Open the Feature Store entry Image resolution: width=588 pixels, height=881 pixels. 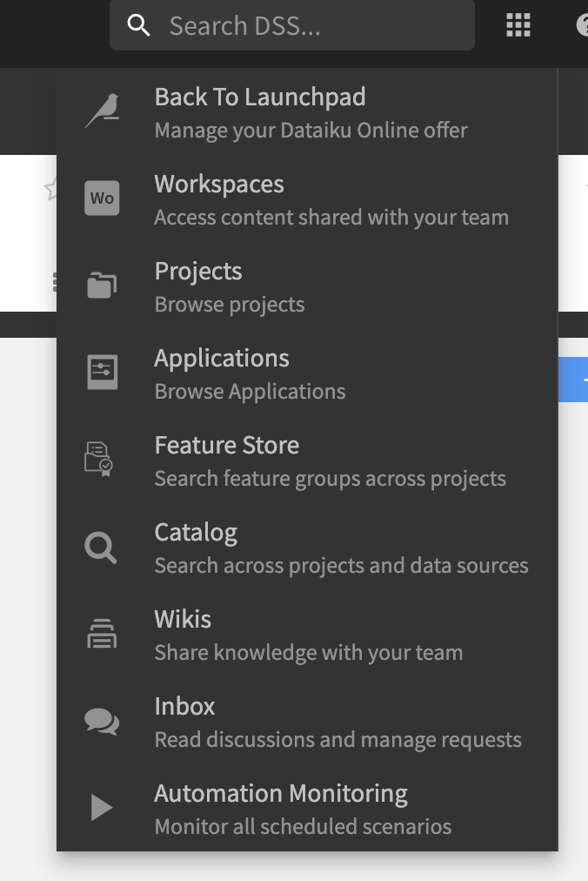pos(307,461)
